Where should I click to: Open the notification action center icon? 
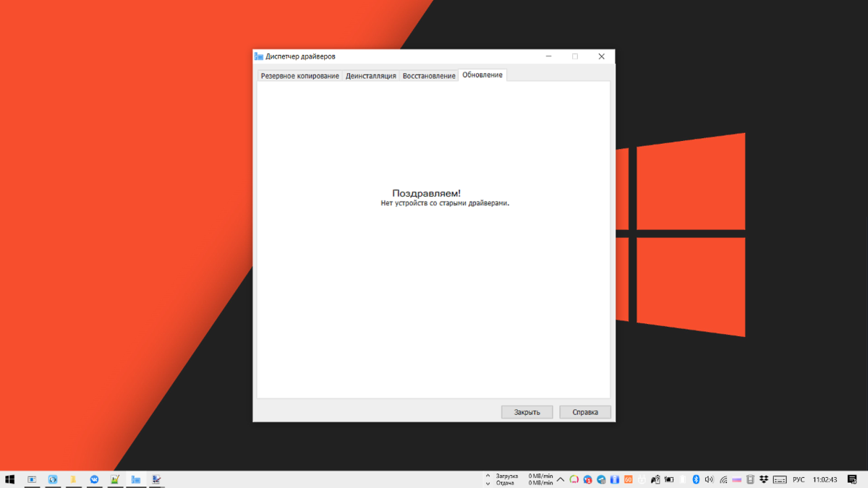click(852, 479)
